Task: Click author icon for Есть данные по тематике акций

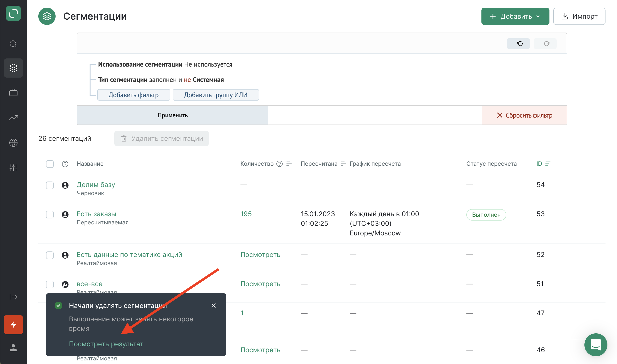Action: coord(65,255)
